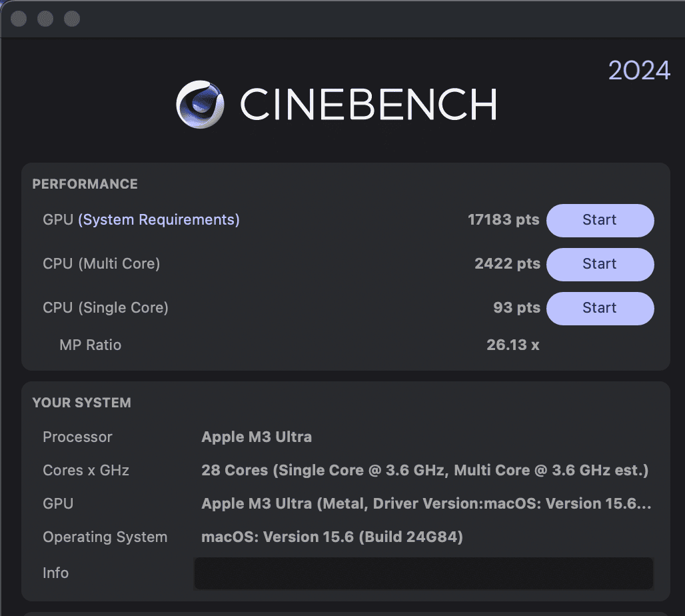Click the Info text field

[423, 573]
